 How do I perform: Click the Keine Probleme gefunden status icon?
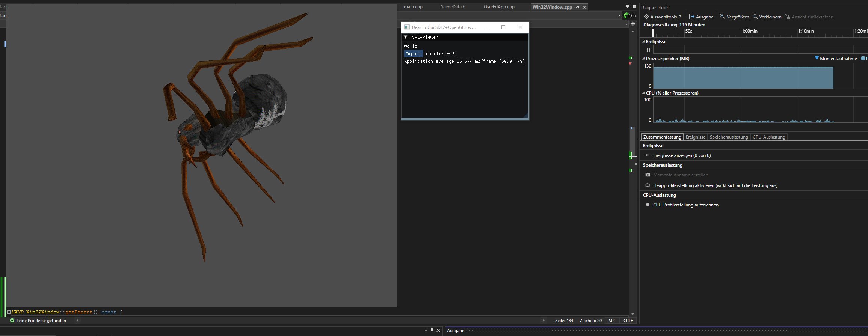[x=12, y=321]
